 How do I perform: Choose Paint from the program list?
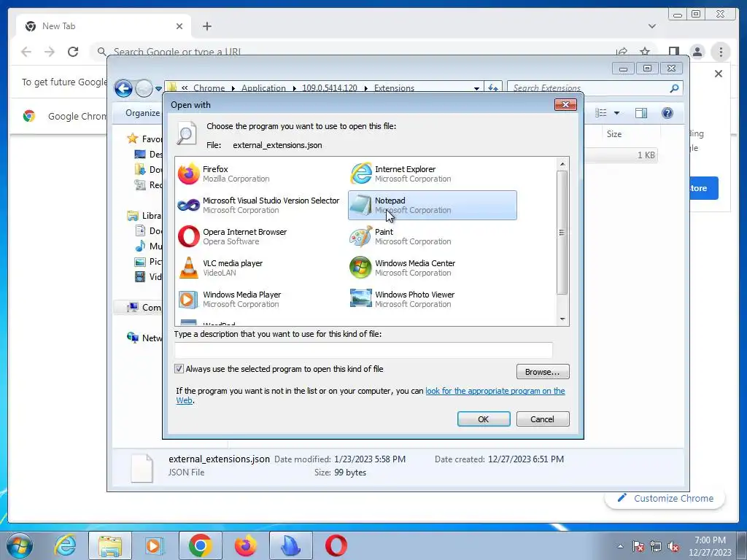point(432,237)
